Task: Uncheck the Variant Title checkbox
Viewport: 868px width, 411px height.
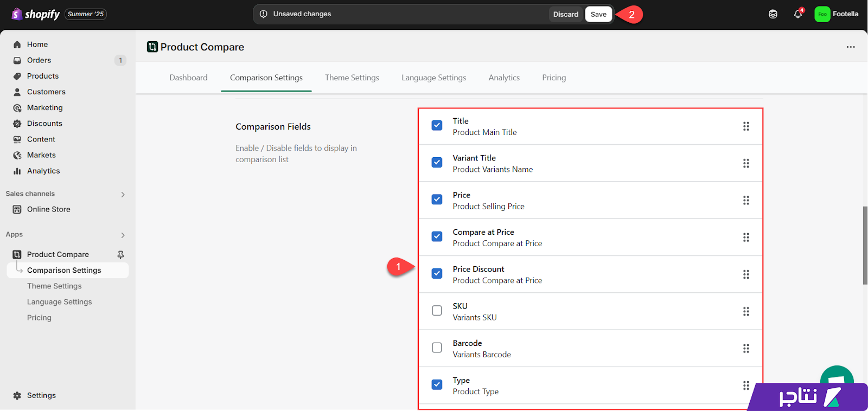Action: point(437,162)
